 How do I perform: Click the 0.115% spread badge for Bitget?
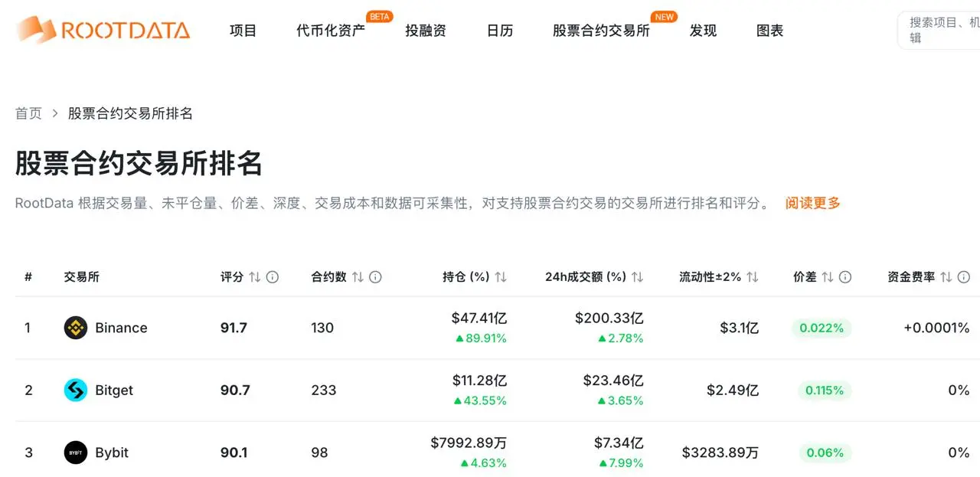point(824,390)
